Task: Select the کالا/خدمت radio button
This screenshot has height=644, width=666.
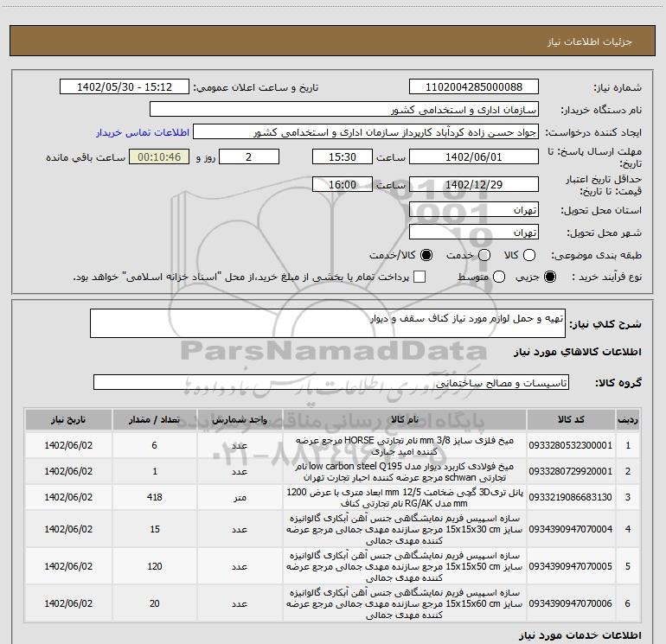Action: pyautogui.click(x=426, y=255)
